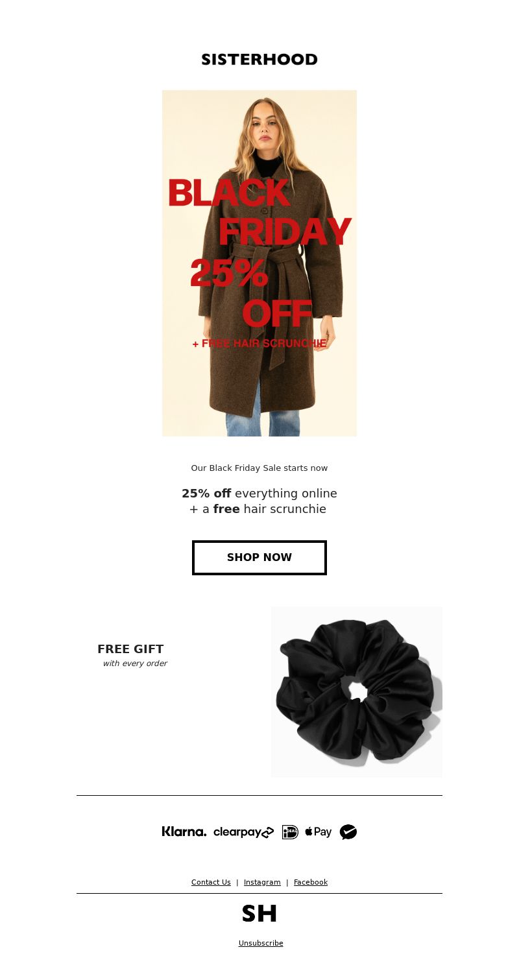Open the Contact Us link
The height and width of the screenshot is (980, 519).
pyautogui.click(x=211, y=882)
